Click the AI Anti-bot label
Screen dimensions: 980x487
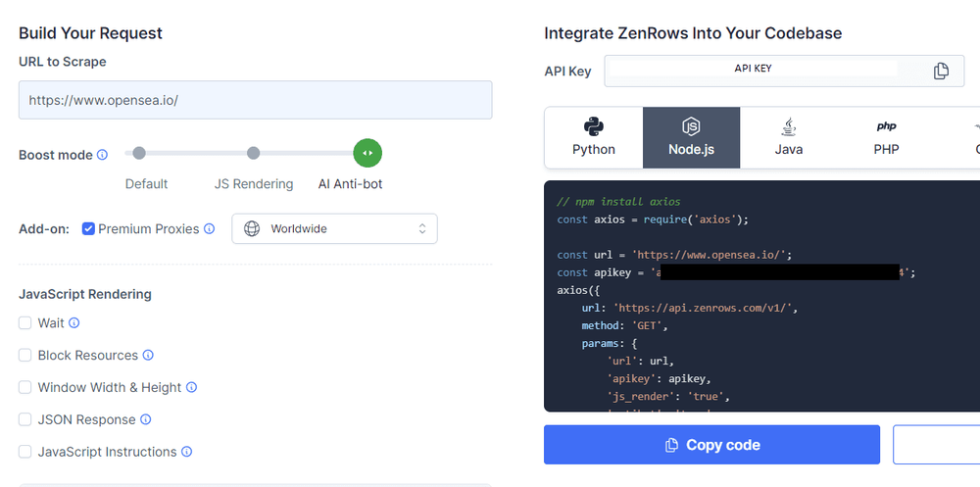350,184
